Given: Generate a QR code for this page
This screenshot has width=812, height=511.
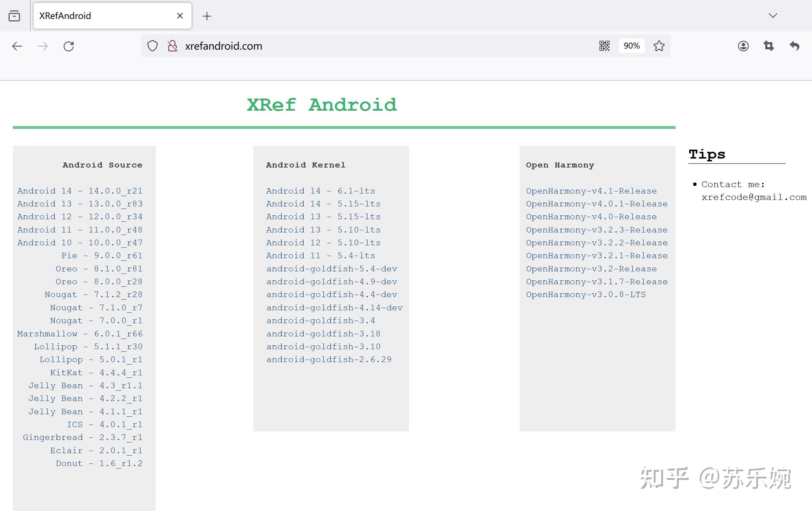Looking at the screenshot, I should click(x=604, y=45).
